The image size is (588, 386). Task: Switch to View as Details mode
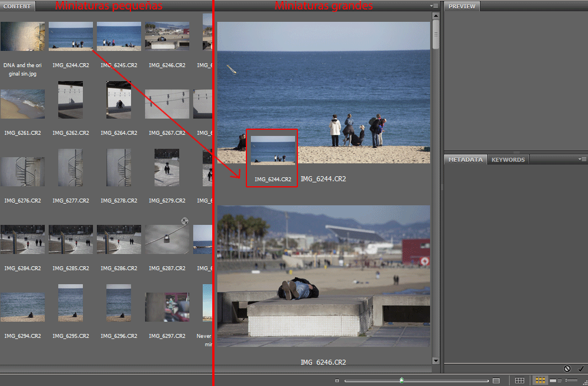coord(556,380)
